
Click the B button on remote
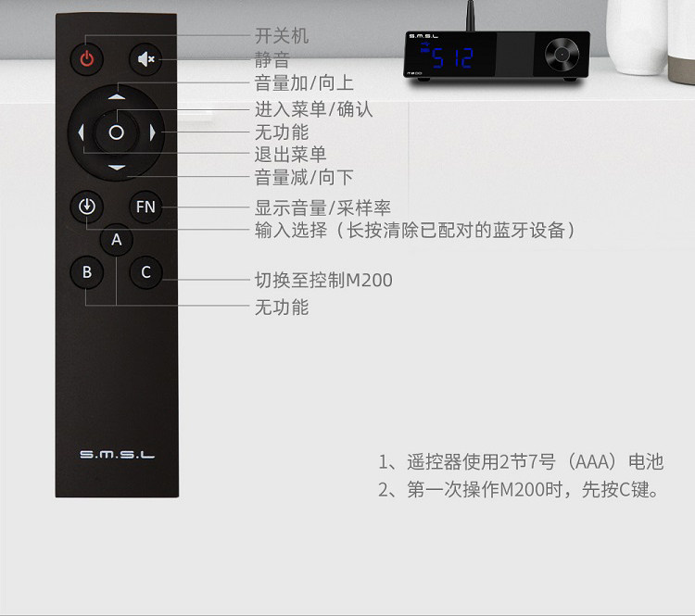coord(87,272)
